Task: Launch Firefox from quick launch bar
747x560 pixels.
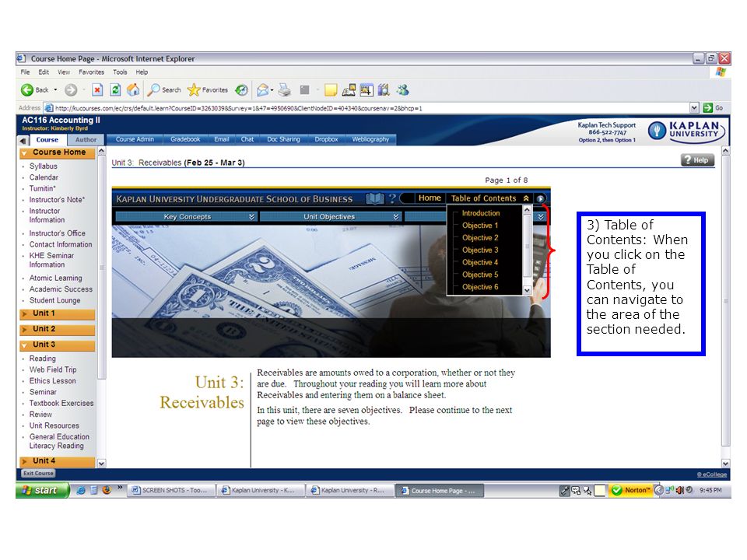Action: click(107, 490)
